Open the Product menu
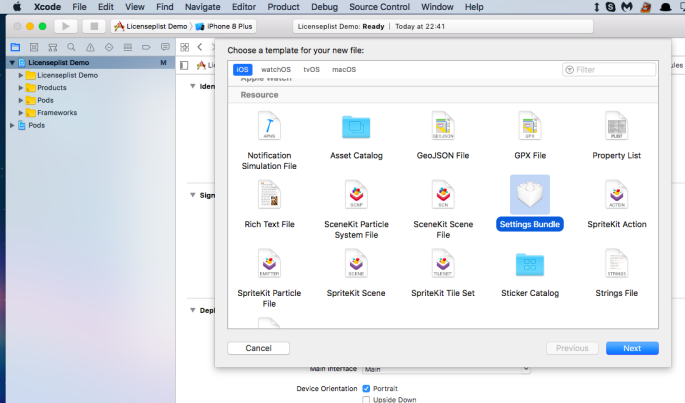The image size is (685, 403). [284, 7]
